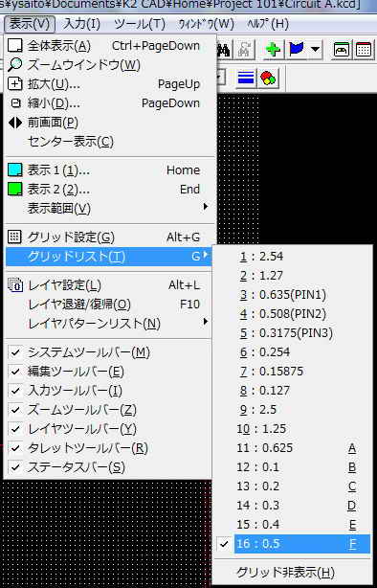
Task: Choose グリッド非表示(H) hide grid
Action: [293, 573]
